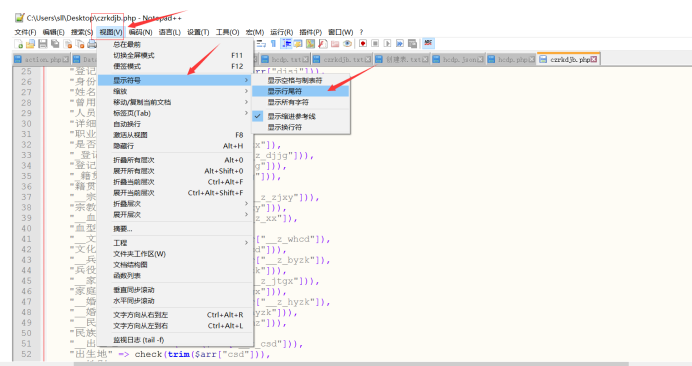Enable 显示行尾符 option
Screen dimensions: 692x366
[301, 91]
